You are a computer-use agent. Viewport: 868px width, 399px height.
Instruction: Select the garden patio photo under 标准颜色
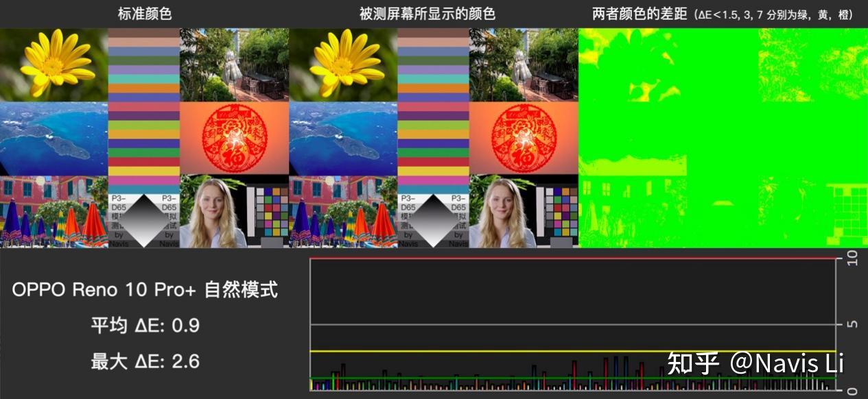235,65
